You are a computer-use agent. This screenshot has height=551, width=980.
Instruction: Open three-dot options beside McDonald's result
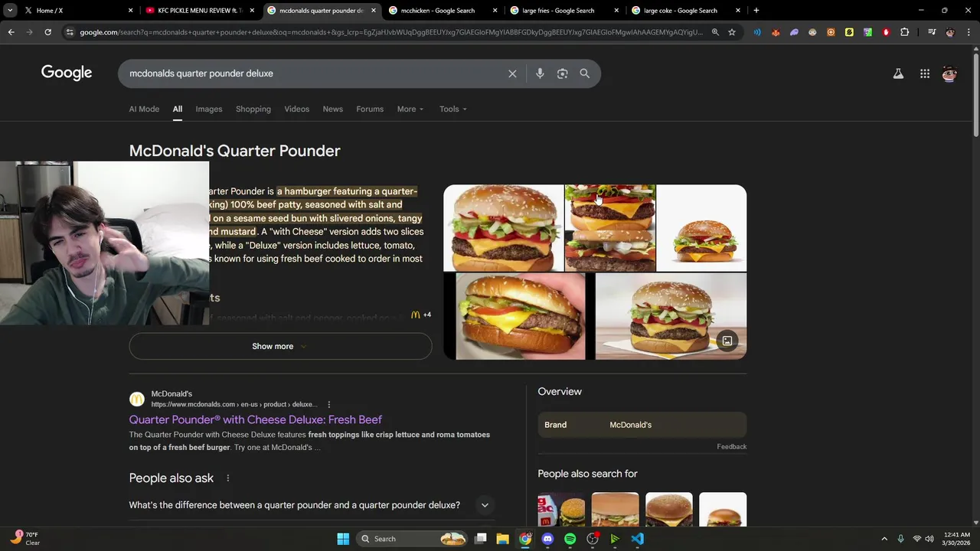[x=329, y=404]
